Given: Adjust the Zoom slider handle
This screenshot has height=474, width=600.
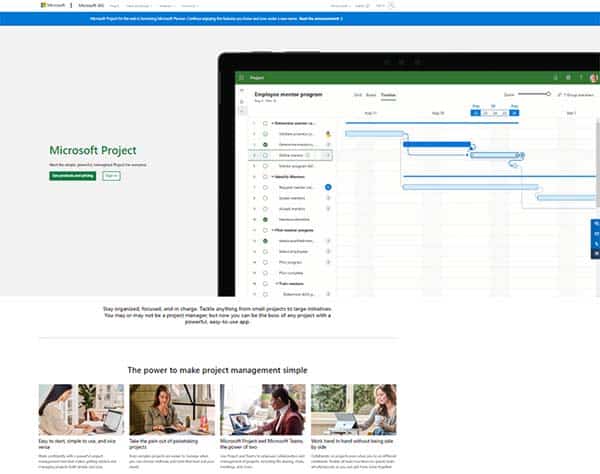Looking at the screenshot, I should click(x=548, y=94).
